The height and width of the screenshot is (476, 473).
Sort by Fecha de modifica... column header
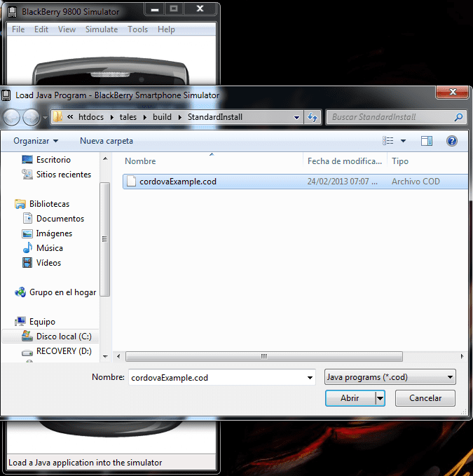345,161
